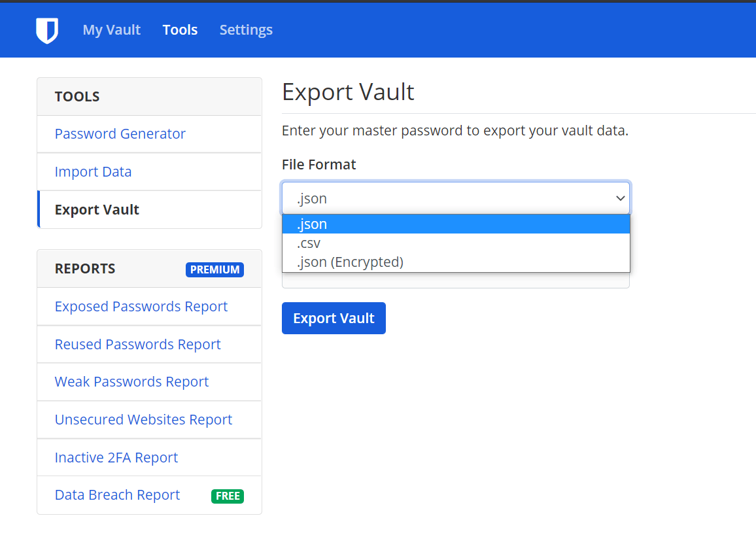Open the Inactive 2FA Report
Image resolution: width=756 pixels, height=554 pixels.
[x=116, y=457]
